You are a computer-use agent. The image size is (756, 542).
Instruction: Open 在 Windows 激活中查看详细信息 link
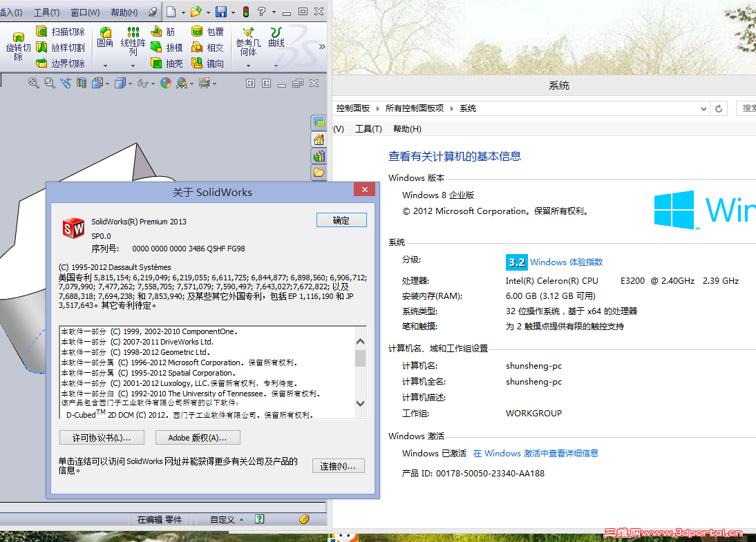(536, 454)
